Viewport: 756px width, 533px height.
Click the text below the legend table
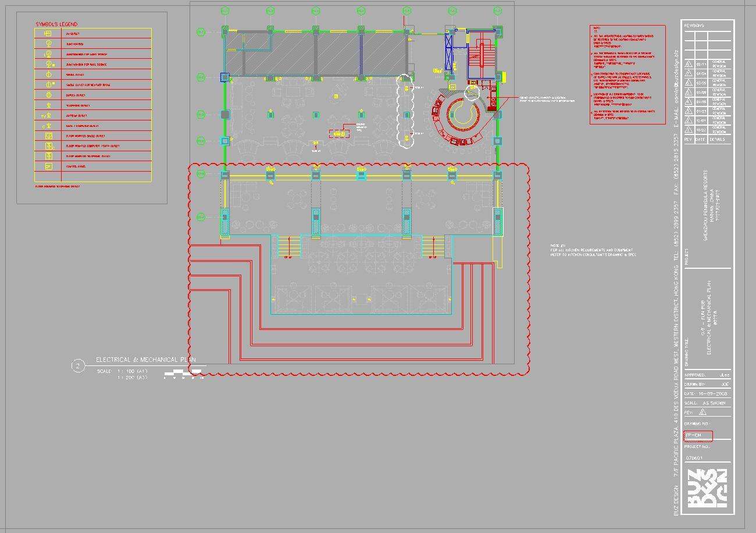point(58,187)
